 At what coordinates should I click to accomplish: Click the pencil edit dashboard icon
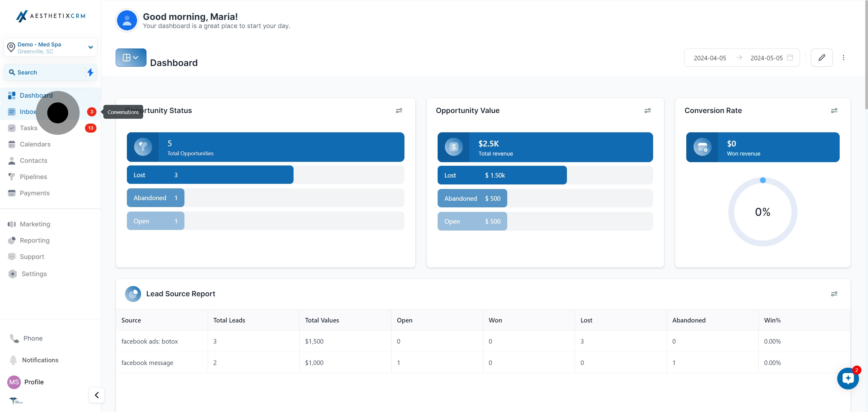822,58
